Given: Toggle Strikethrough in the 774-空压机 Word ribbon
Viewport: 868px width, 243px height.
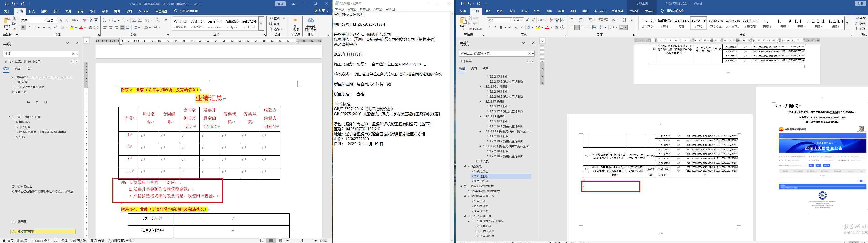Looking at the screenshot, I should [44, 28].
